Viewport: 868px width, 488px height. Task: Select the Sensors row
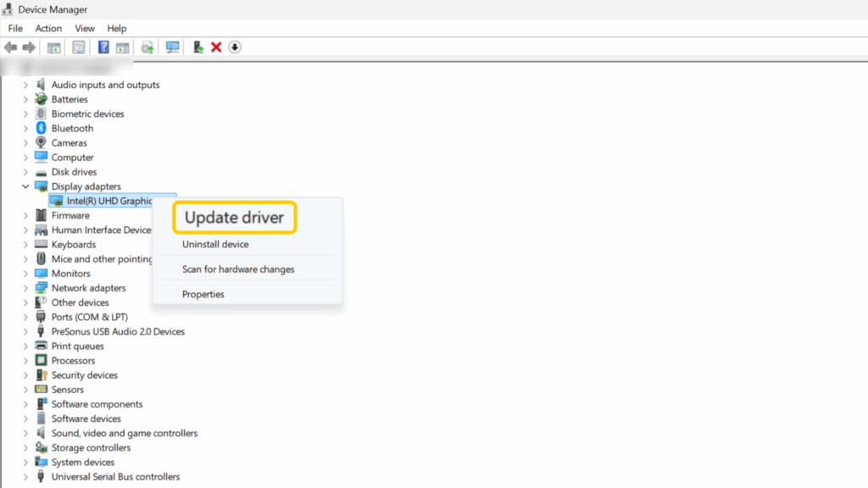click(x=68, y=390)
